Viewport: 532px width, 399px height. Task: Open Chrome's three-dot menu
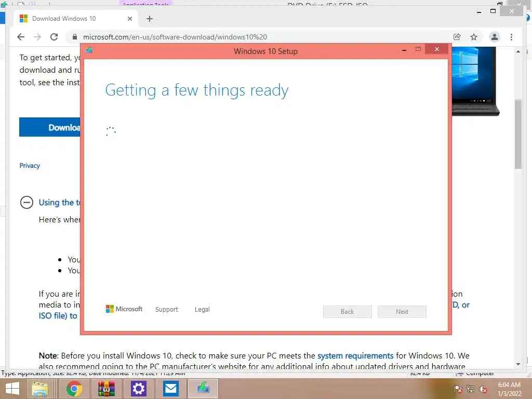point(511,37)
